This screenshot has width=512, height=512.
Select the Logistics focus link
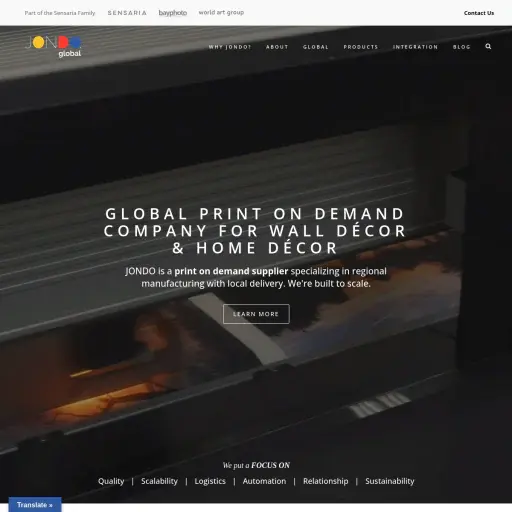pyautogui.click(x=210, y=481)
